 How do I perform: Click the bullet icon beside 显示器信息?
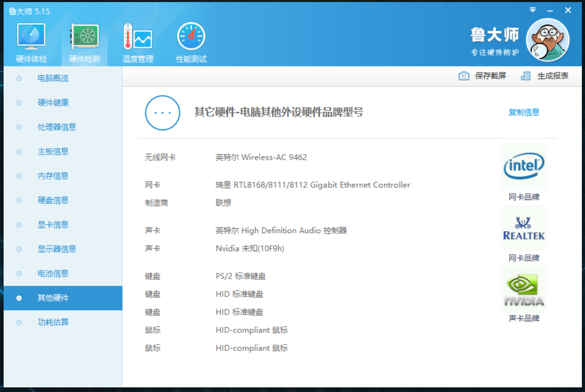click(x=19, y=249)
